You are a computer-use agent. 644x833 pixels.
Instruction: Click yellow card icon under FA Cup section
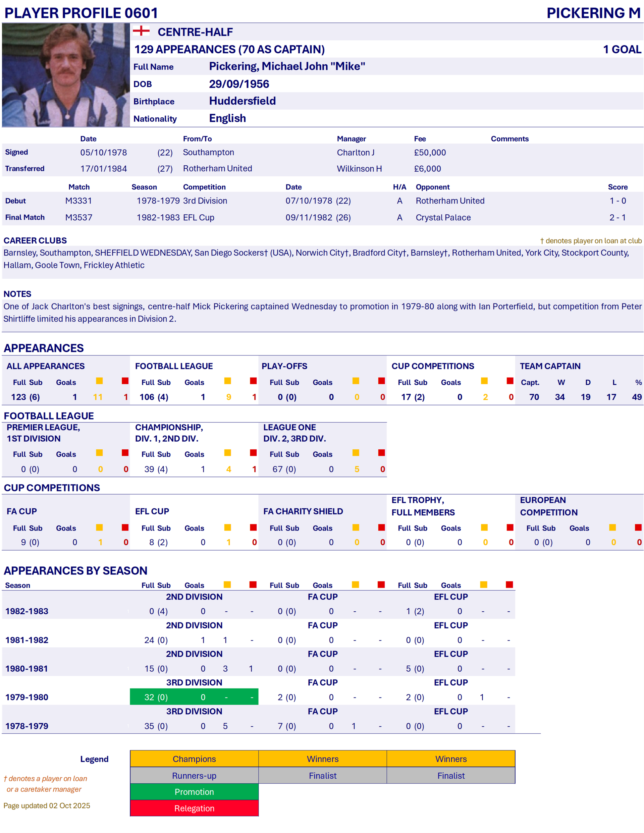(100, 527)
